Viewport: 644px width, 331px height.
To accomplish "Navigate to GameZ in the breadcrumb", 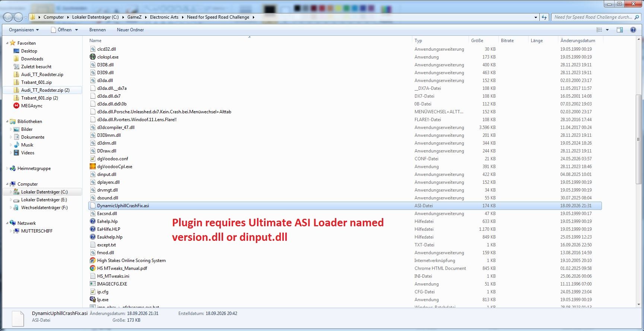I will (134, 17).
